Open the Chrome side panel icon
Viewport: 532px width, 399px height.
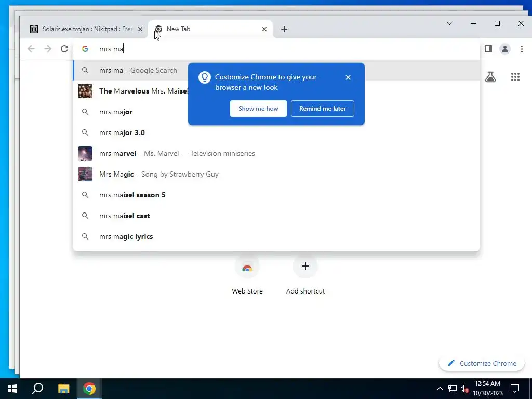coord(488,49)
